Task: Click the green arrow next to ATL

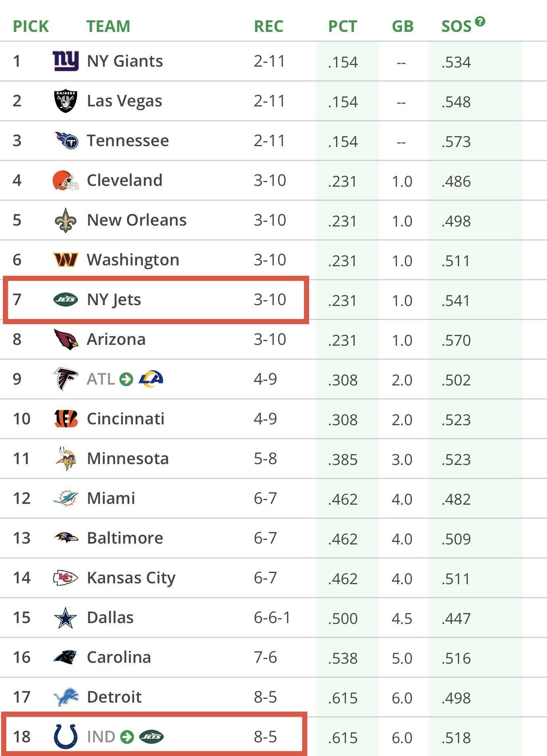Action: (126, 379)
